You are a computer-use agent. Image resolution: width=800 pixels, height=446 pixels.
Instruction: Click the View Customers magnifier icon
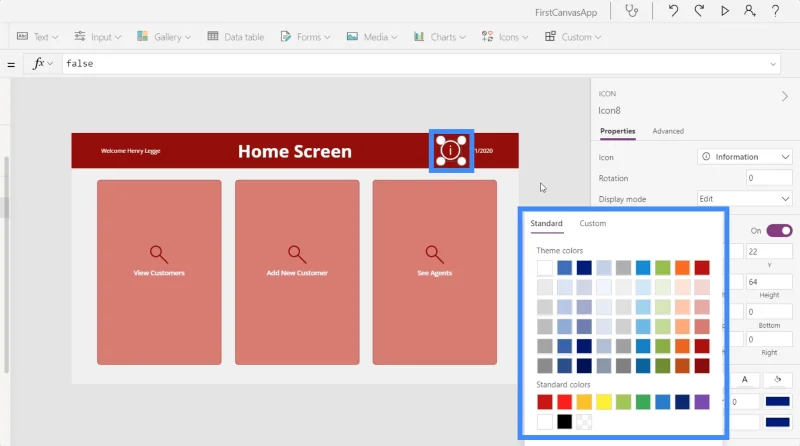(158, 254)
